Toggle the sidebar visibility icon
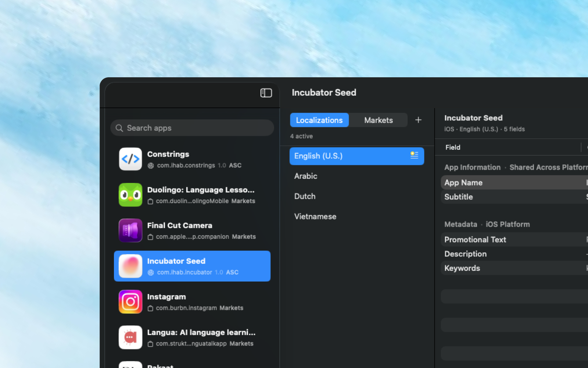Image resolution: width=588 pixels, height=368 pixels. point(266,93)
